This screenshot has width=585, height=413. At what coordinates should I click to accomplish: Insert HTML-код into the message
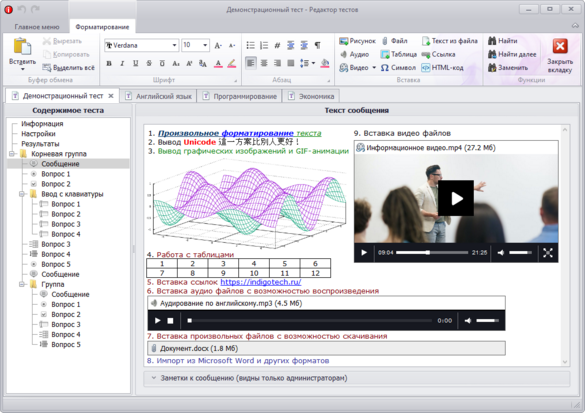[442, 68]
